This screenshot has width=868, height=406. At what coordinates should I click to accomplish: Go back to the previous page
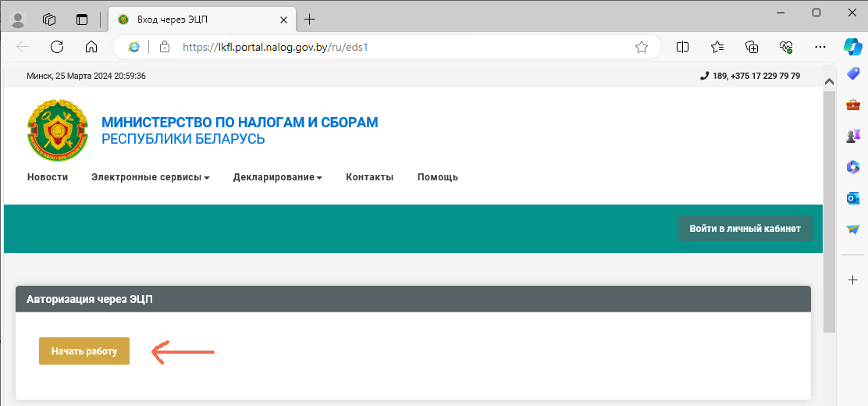pyautogui.click(x=23, y=47)
